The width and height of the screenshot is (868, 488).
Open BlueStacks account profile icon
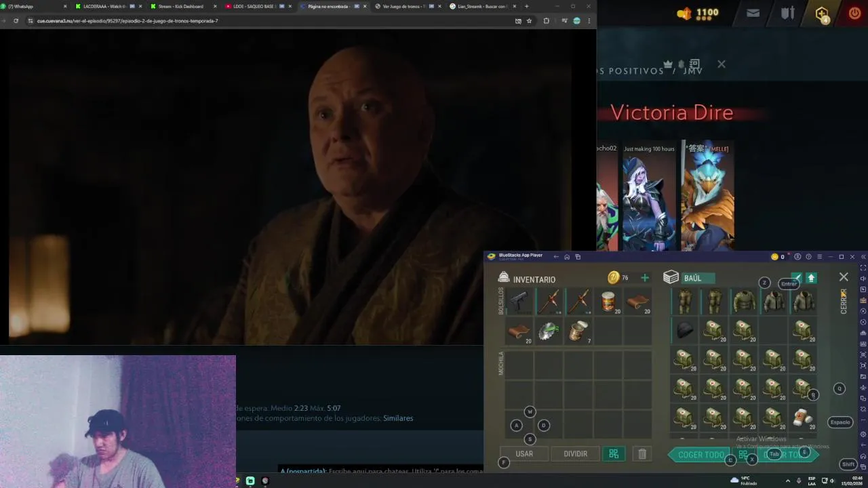(x=797, y=257)
